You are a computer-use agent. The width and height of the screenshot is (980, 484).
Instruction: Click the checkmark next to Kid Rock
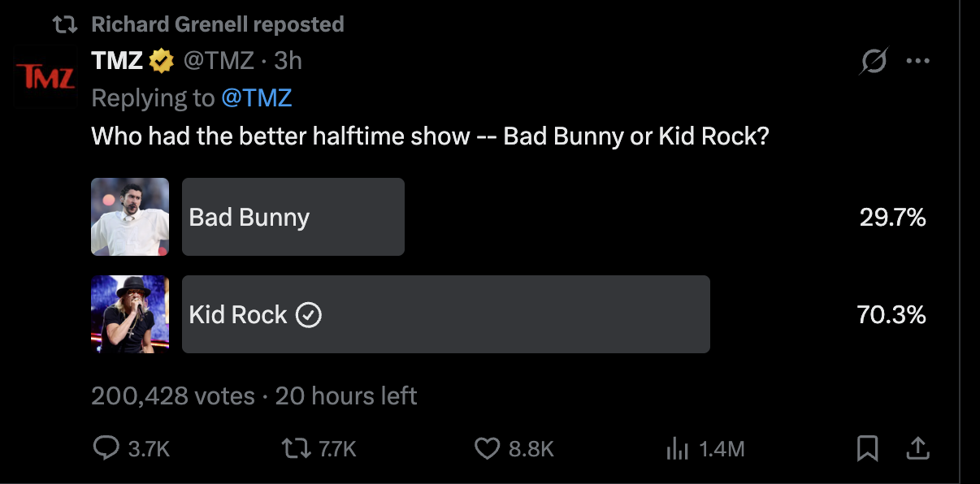[x=309, y=315]
